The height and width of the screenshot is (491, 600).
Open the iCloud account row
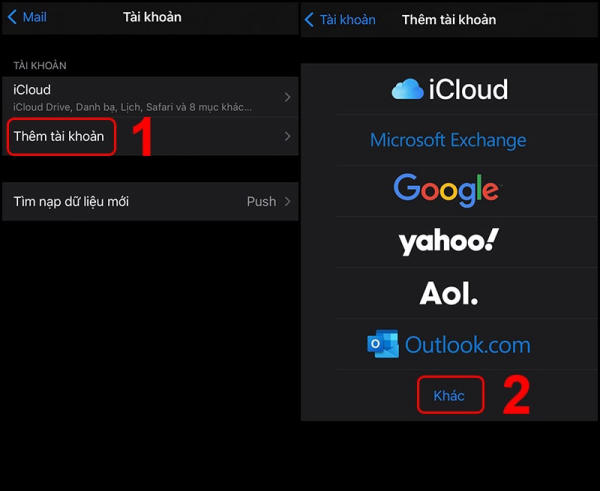coord(140,96)
